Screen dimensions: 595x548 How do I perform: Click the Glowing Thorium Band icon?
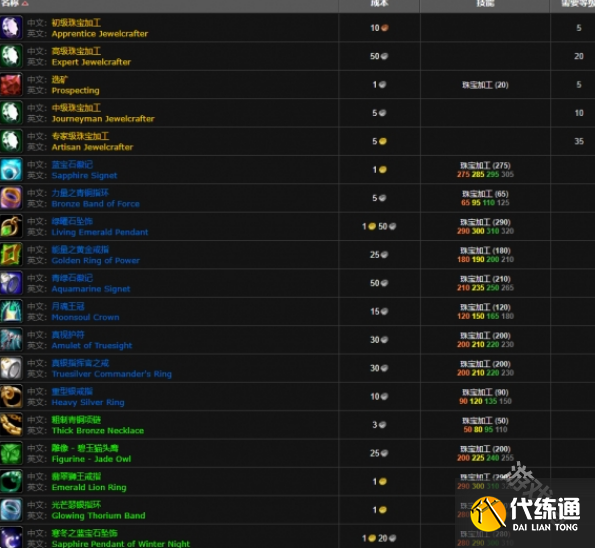[11, 510]
